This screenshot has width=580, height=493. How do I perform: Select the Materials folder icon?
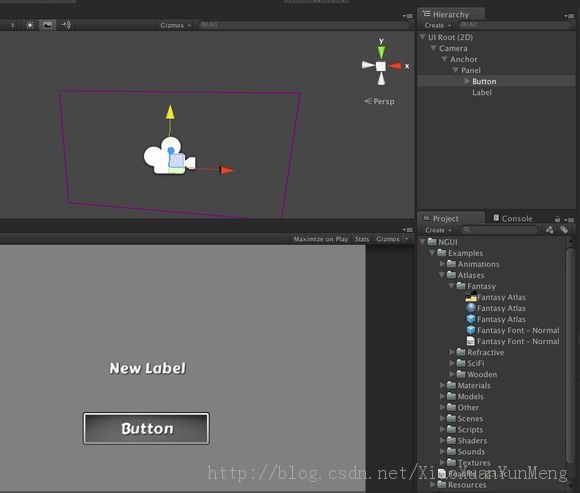coord(451,385)
